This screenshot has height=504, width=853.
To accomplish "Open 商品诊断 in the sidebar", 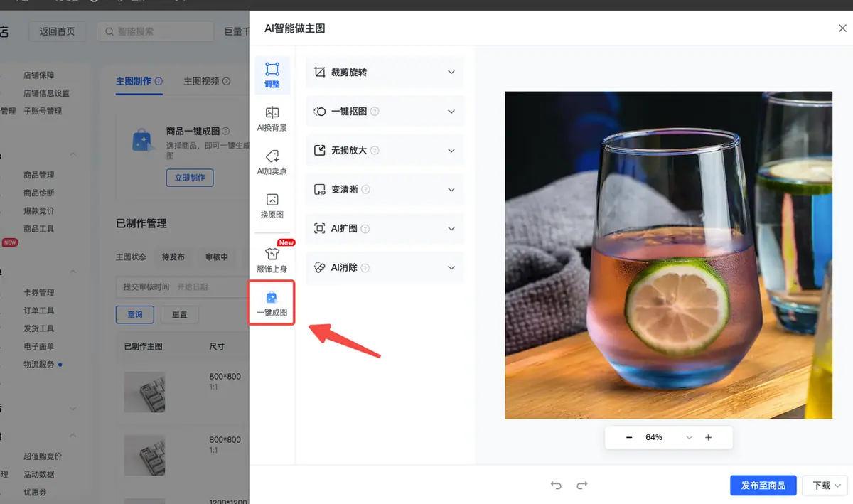I will point(39,193).
